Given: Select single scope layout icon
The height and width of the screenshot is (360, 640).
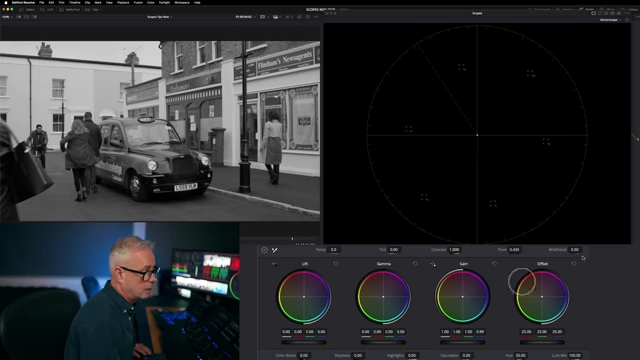Looking at the screenshot, I should click(593, 13).
